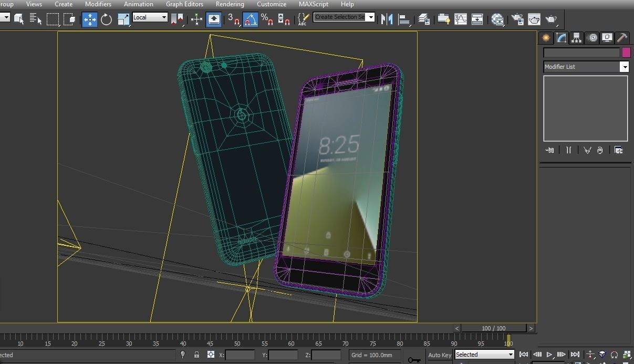Toggle Show End Result button
This screenshot has height=364, width=634.
(x=568, y=150)
